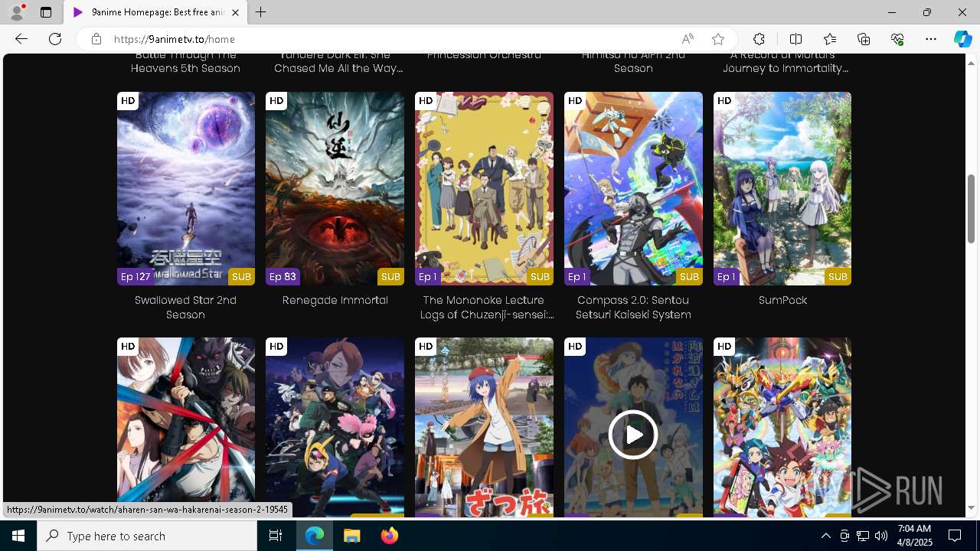Open volume speaker tray icon
Screen dimensions: 980x551
point(881,536)
